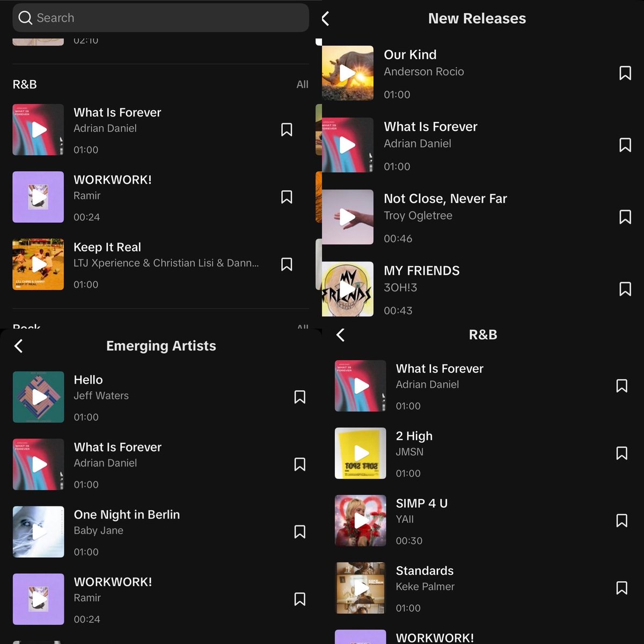
Task: Select Baby Jane artist name
Action: tap(98, 530)
